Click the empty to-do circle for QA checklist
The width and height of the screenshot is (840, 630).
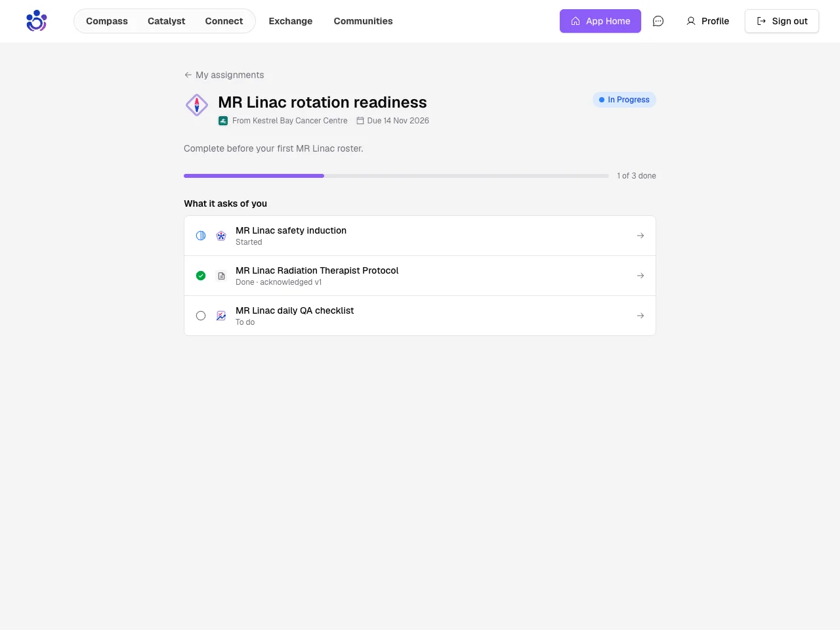(x=201, y=316)
